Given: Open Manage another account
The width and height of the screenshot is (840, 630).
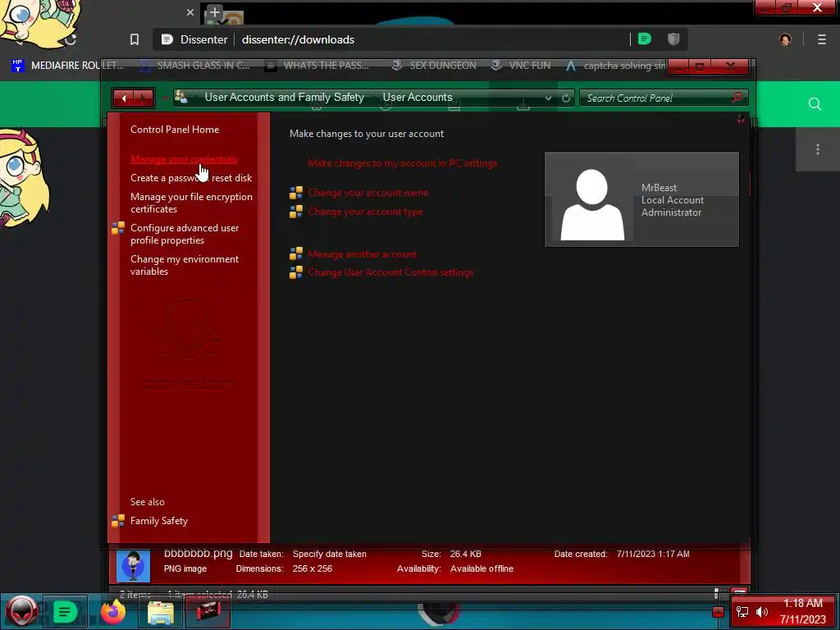Looking at the screenshot, I should click(362, 254).
